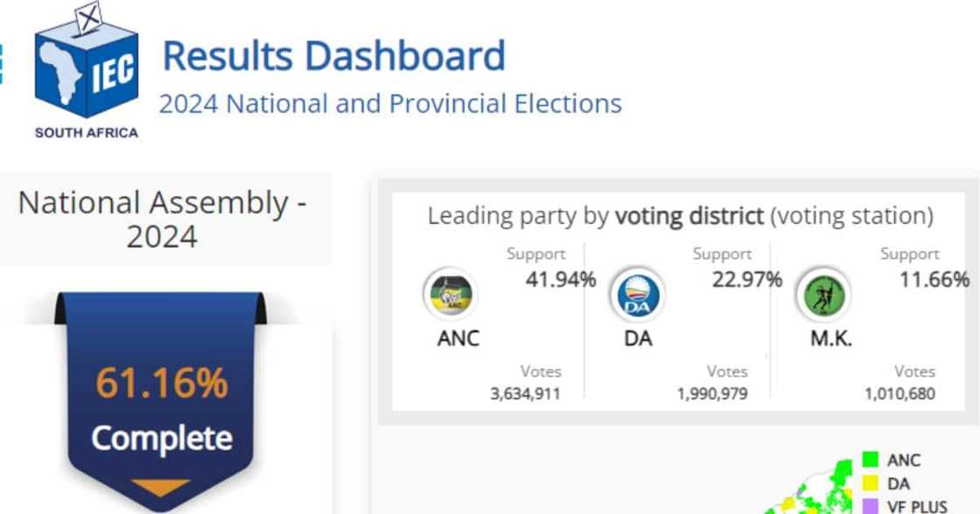Image resolution: width=980 pixels, height=514 pixels.
Task: Click the M.K. party logo
Action: (822, 295)
